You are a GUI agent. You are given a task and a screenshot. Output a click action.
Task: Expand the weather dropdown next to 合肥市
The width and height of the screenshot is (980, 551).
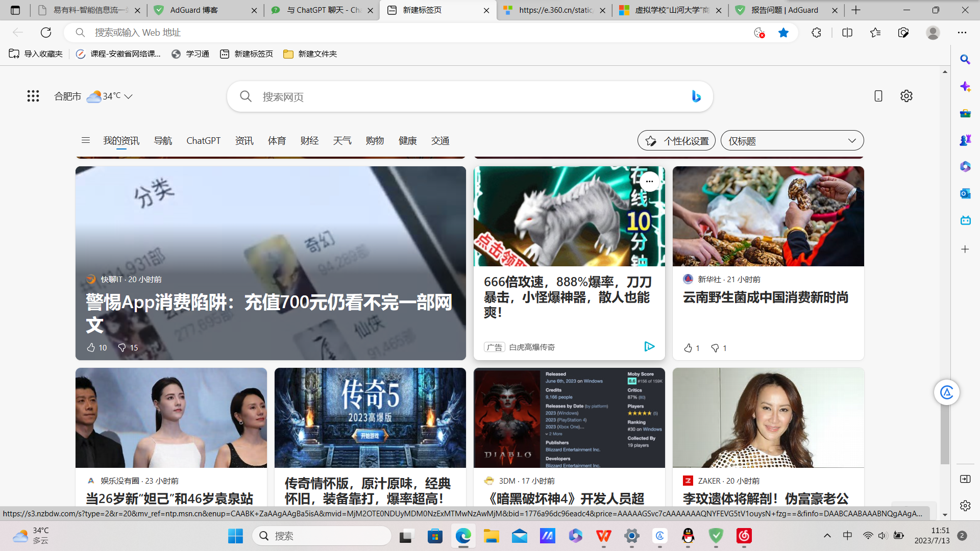click(x=129, y=96)
